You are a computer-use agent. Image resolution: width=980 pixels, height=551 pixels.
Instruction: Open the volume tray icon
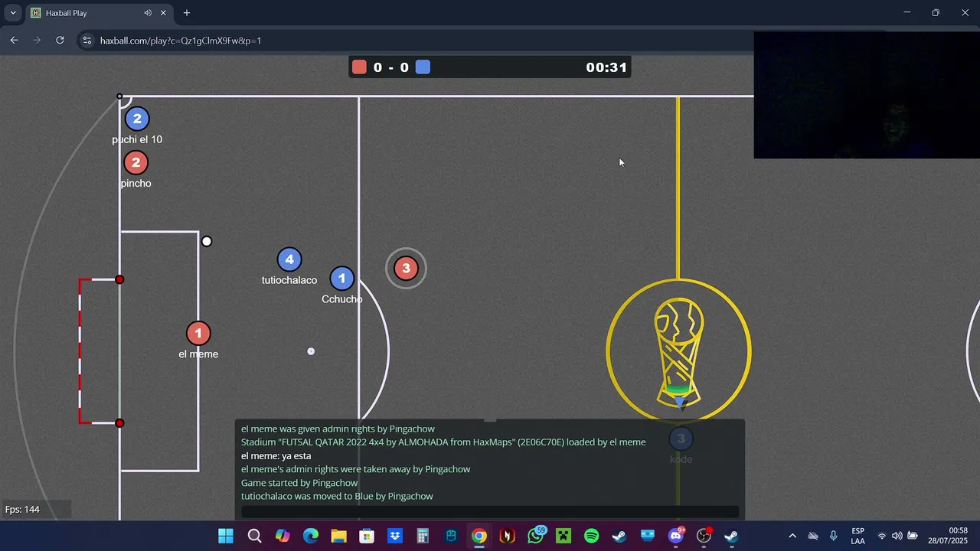coord(897,536)
